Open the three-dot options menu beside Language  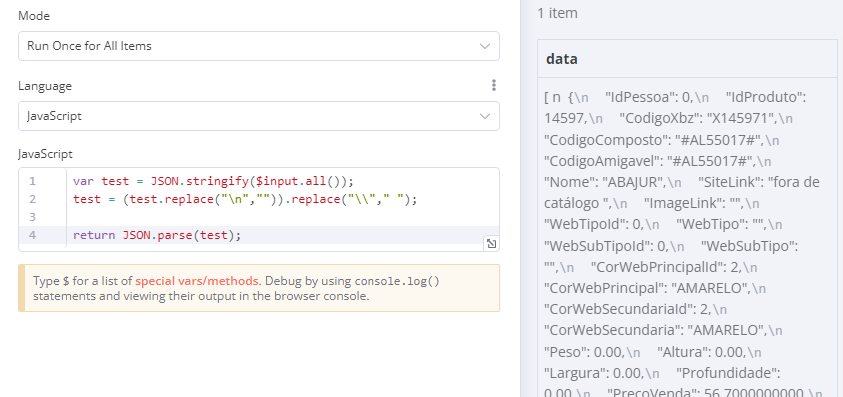coord(494,85)
